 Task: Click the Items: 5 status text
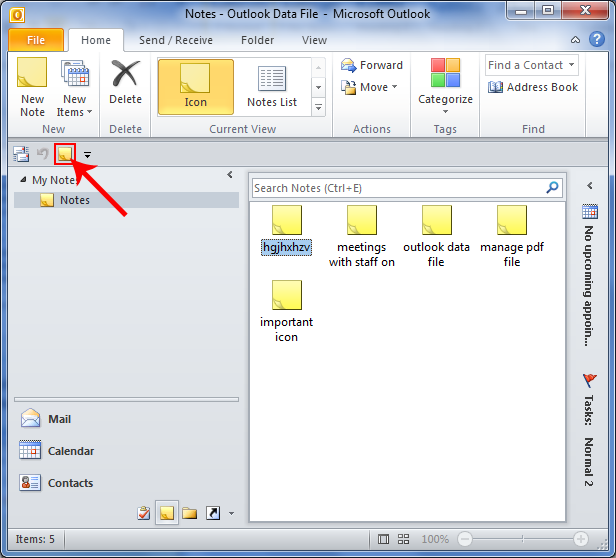click(35, 539)
